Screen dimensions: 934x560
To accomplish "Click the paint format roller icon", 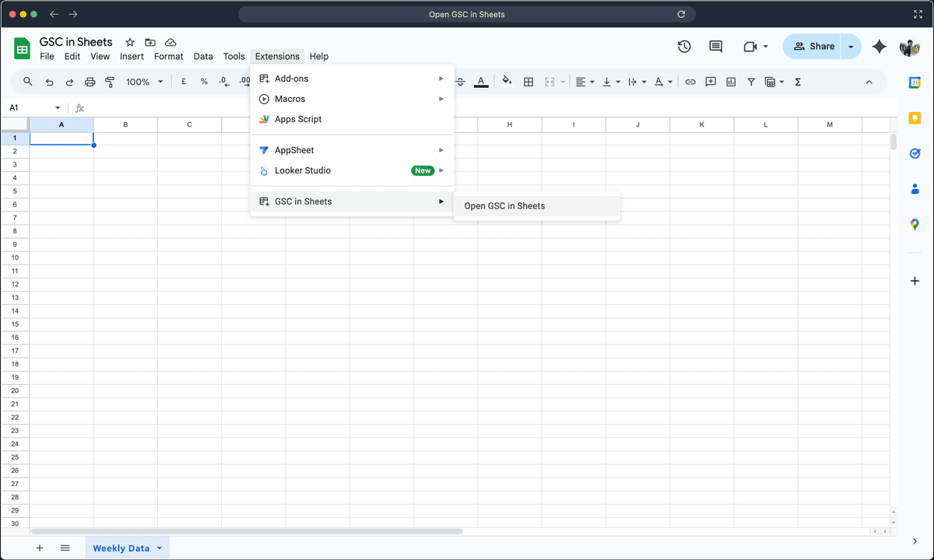I will click(x=110, y=82).
